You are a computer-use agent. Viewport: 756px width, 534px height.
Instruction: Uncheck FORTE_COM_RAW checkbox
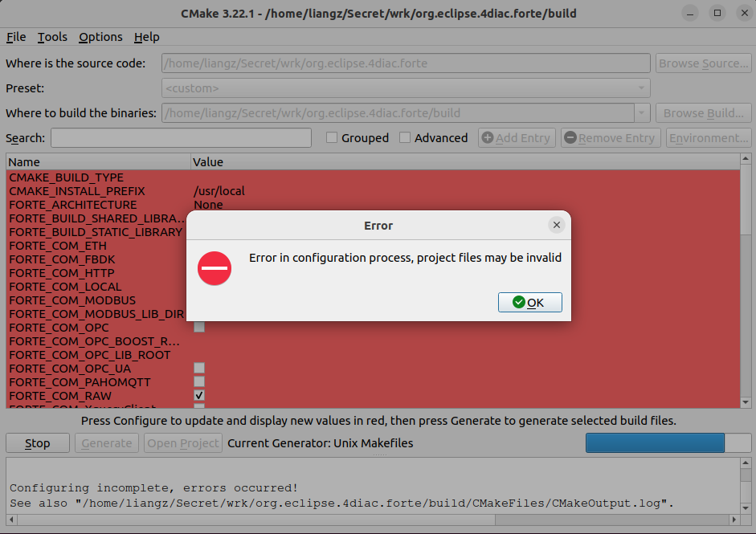[x=199, y=395]
